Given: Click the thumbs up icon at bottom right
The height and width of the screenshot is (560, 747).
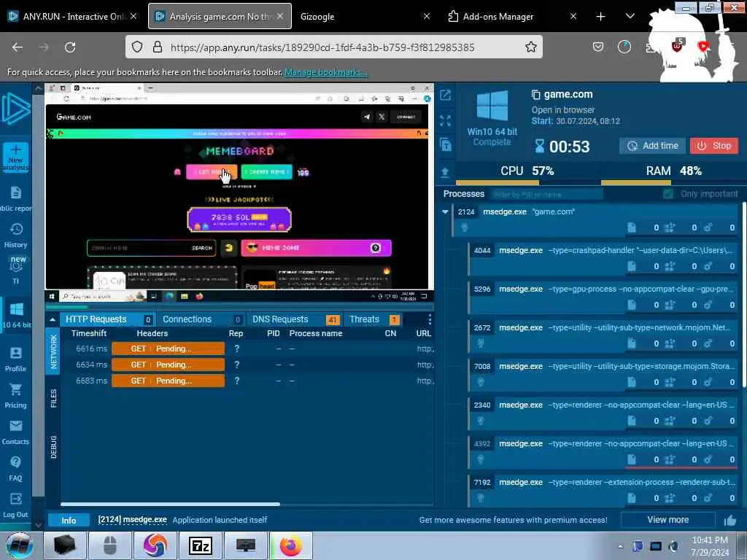Looking at the screenshot, I should pyautogui.click(x=729, y=521).
